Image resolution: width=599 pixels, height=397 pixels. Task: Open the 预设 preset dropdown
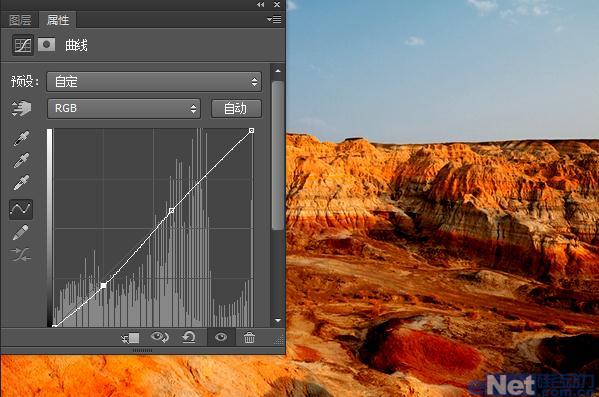[154, 82]
